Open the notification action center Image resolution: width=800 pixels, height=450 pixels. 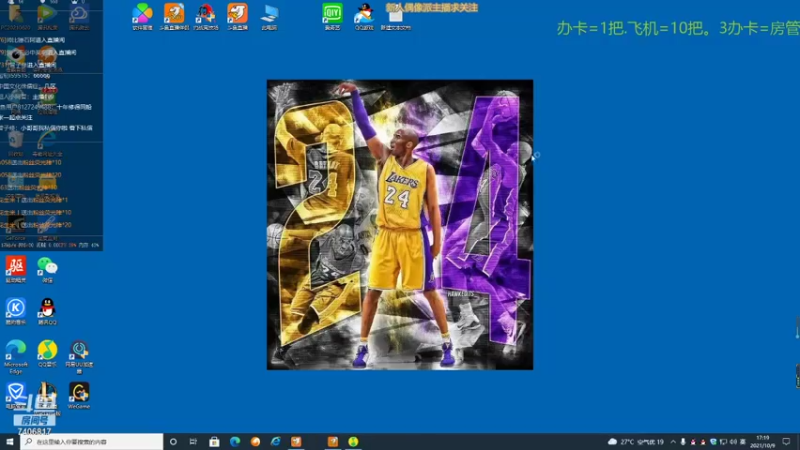[x=786, y=441]
